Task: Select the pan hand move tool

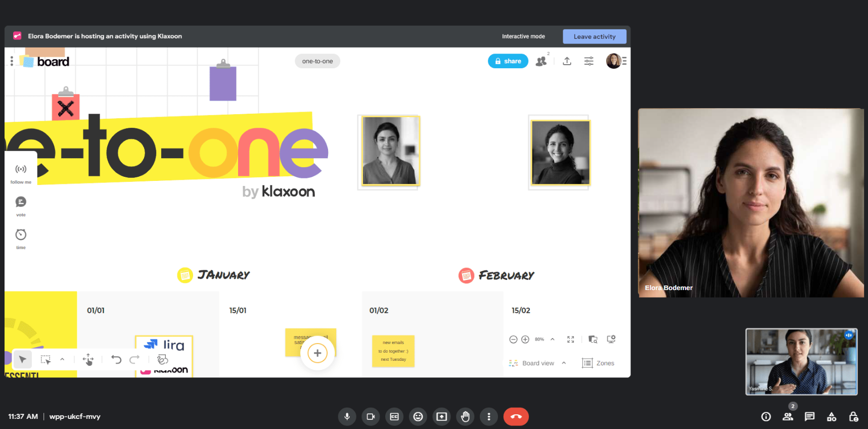Action: pyautogui.click(x=88, y=360)
